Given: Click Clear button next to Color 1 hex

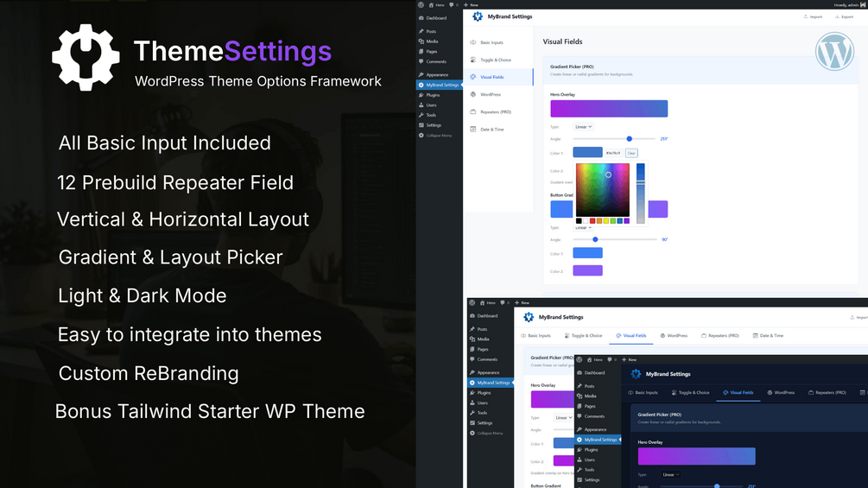Looking at the screenshot, I should pyautogui.click(x=631, y=153).
